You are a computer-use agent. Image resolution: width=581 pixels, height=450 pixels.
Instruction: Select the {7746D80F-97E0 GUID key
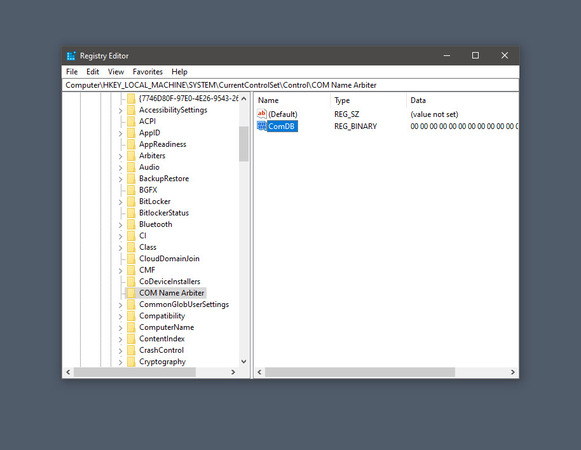point(188,98)
